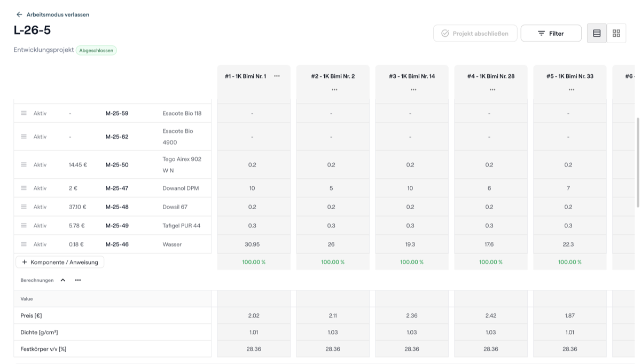Open three-dot menu for #1 - 1K Bimi Nr. 1

(x=277, y=76)
